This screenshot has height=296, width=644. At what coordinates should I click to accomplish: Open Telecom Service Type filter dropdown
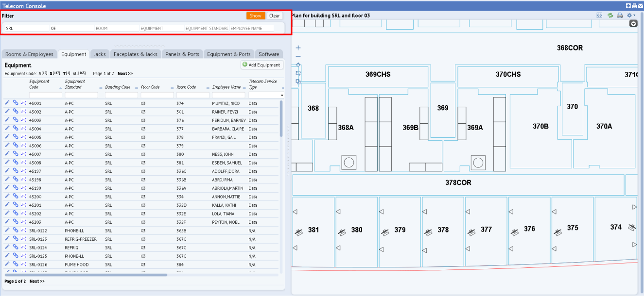[x=282, y=95]
